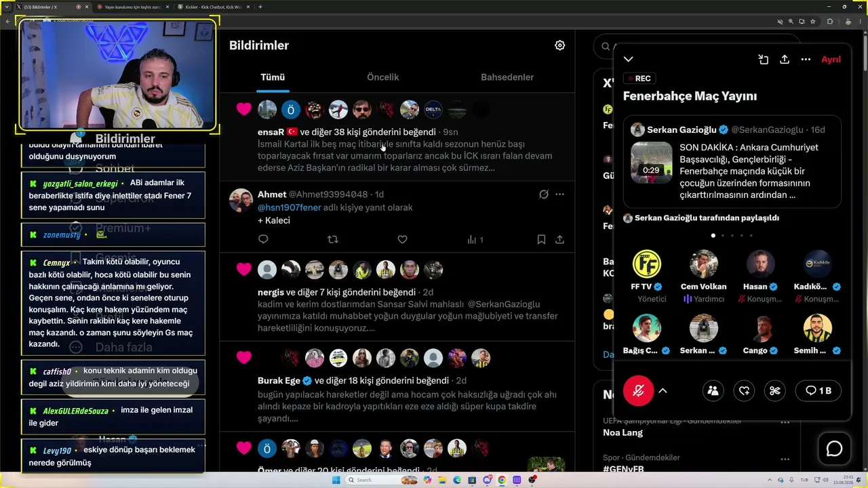Open the ensaR liked notification
This screenshot has width=868, height=488.
pyautogui.click(x=397, y=137)
